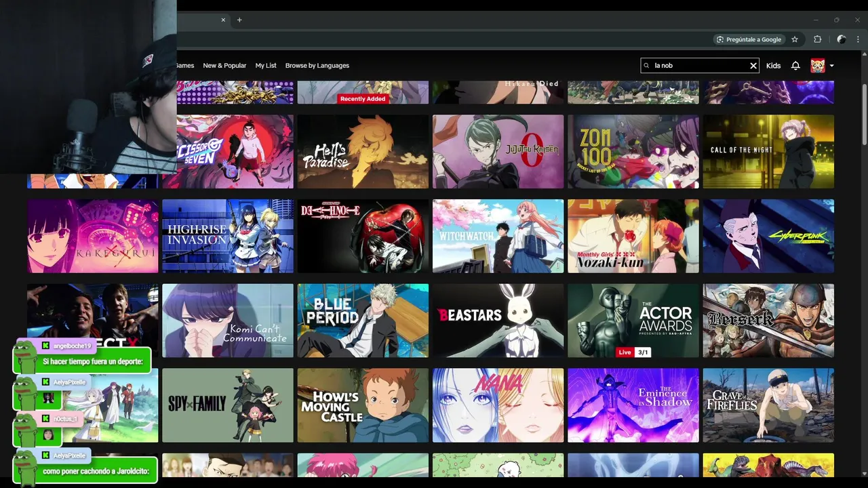Open Zom 100 title card
868x488 pixels.
(x=633, y=151)
